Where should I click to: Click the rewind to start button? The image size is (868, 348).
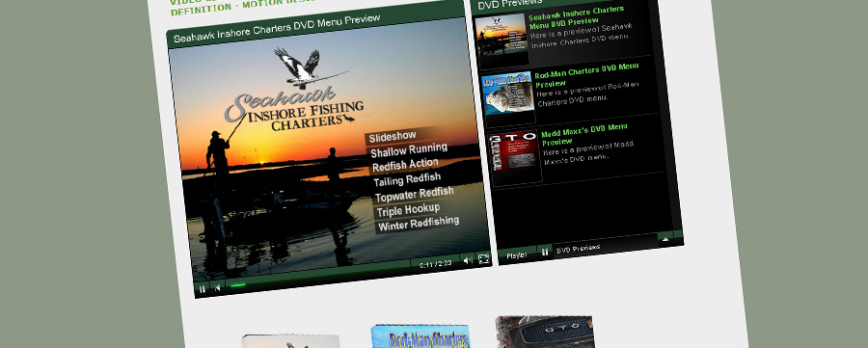(x=218, y=287)
